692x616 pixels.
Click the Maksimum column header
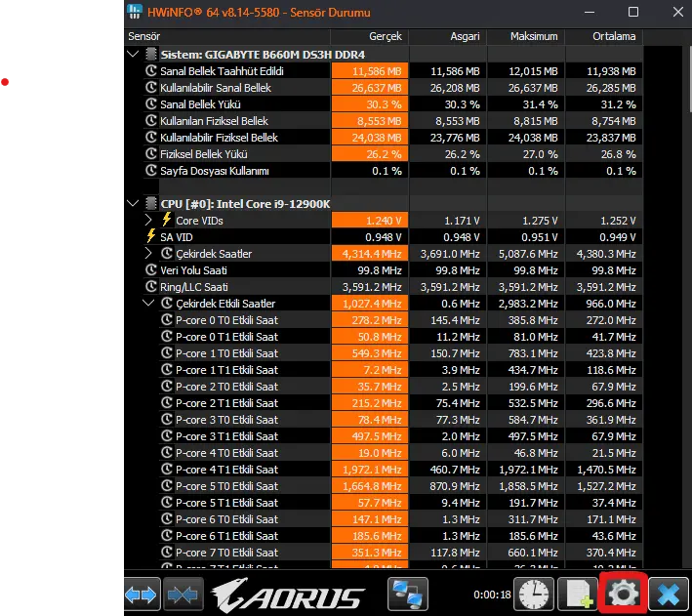pos(526,36)
